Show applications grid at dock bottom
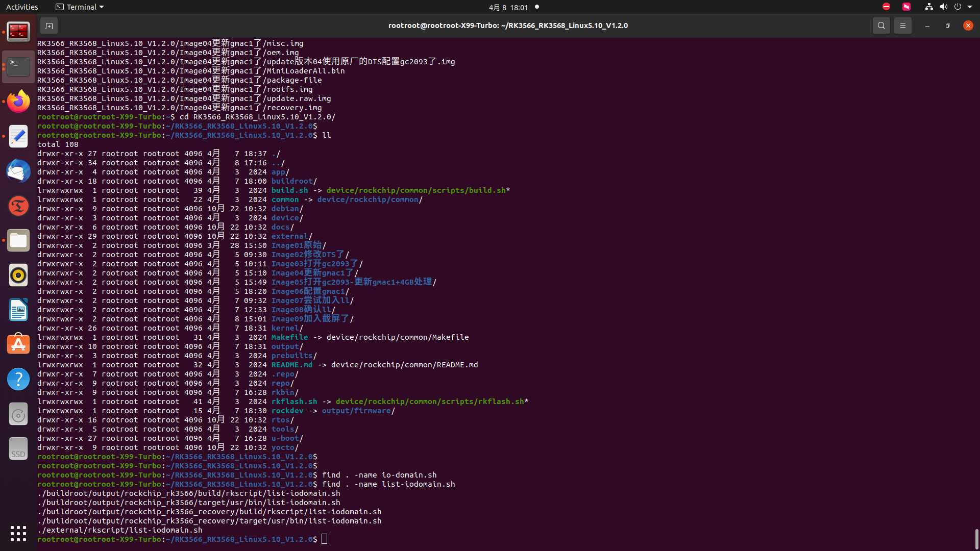 [x=18, y=533]
